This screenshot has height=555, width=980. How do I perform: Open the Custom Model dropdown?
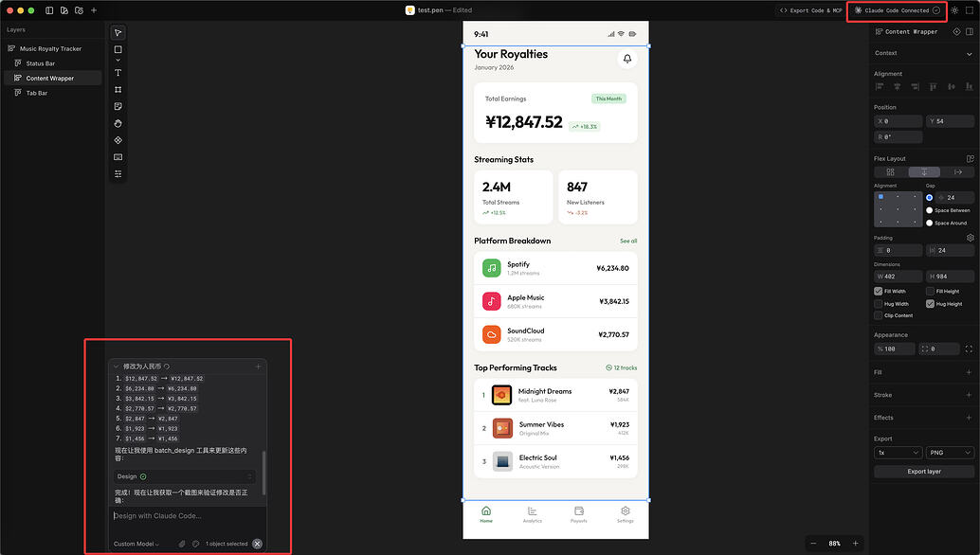click(136, 544)
